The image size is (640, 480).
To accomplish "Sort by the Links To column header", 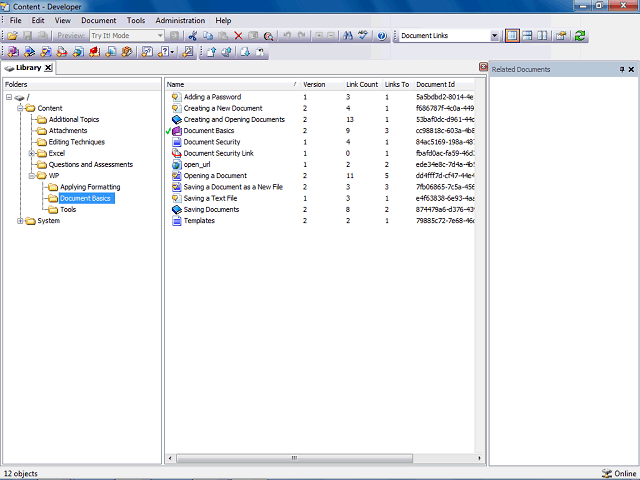I will (398, 84).
